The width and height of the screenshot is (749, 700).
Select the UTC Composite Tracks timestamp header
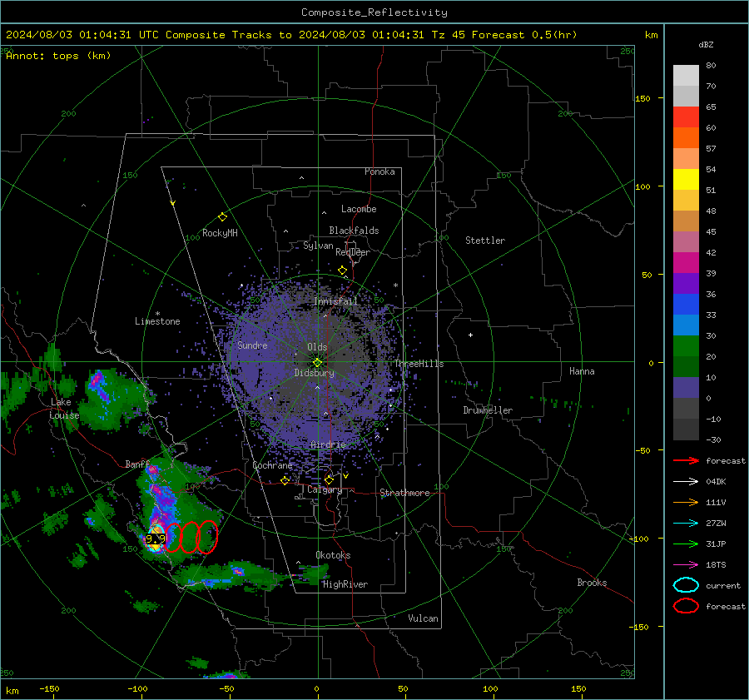[291, 35]
